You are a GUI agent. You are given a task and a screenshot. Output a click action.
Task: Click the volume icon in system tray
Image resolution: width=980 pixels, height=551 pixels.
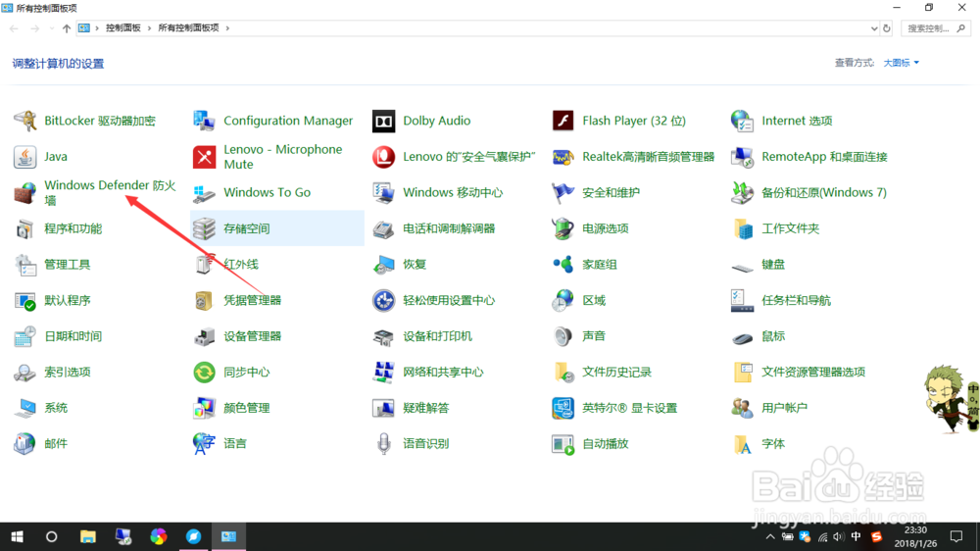click(x=839, y=536)
